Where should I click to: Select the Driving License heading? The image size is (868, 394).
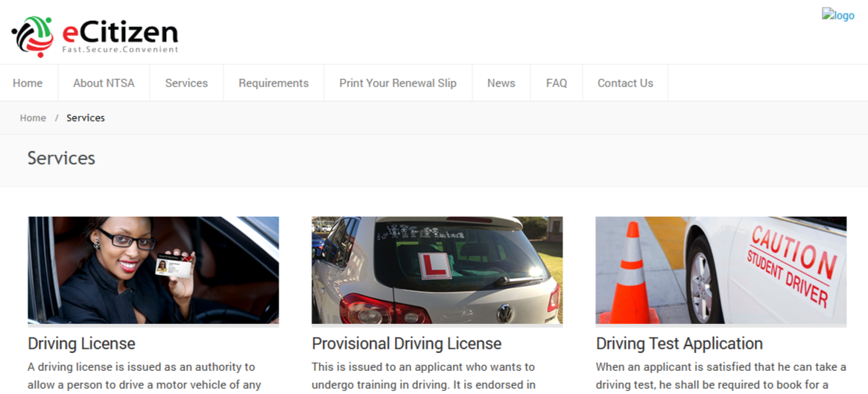pyautogui.click(x=81, y=343)
